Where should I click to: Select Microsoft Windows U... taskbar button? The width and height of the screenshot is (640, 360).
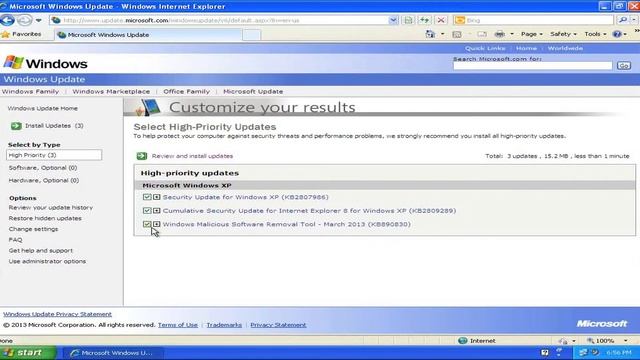pyautogui.click(x=113, y=353)
